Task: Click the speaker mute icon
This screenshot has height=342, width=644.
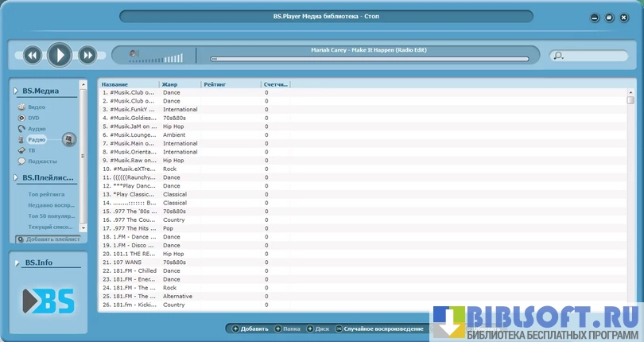Action: click(x=134, y=54)
